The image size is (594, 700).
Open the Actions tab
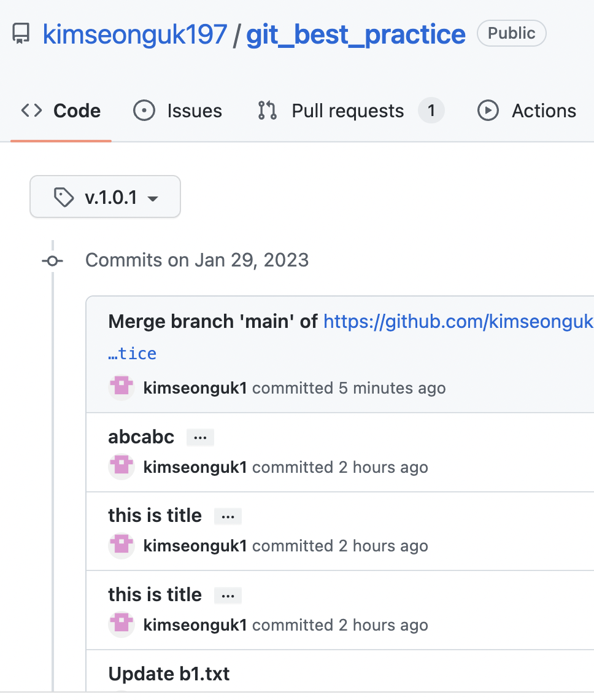[x=526, y=111]
